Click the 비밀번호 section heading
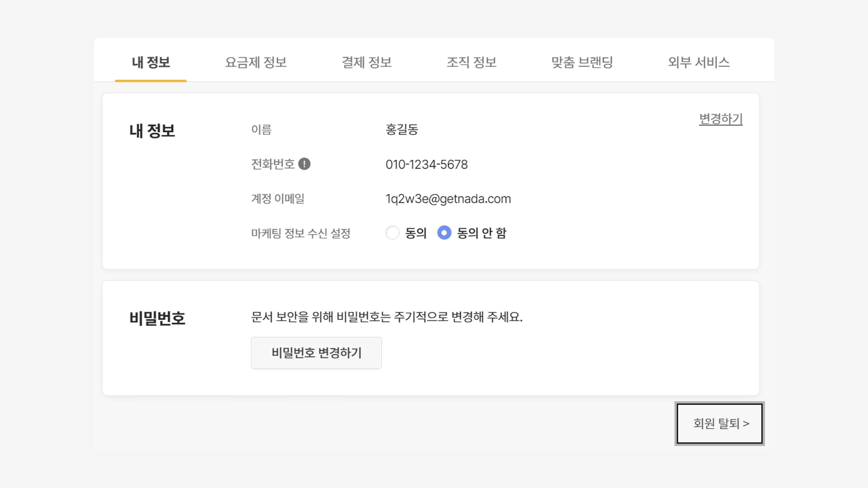Image resolution: width=868 pixels, height=488 pixels. coord(157,318)
